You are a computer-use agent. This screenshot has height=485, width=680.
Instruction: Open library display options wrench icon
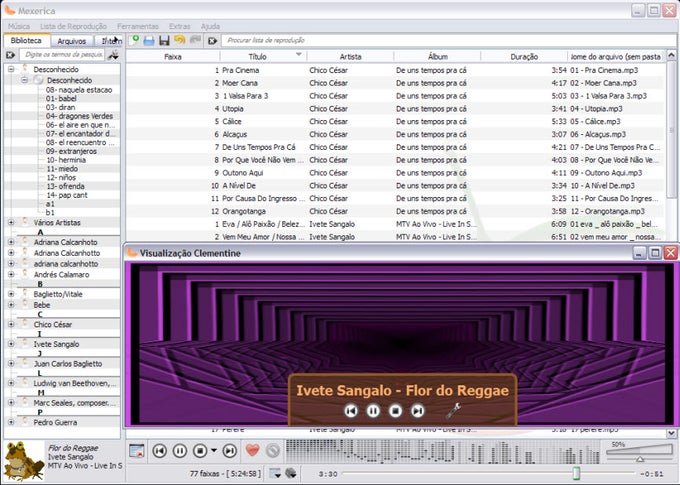tap(113, 55)
